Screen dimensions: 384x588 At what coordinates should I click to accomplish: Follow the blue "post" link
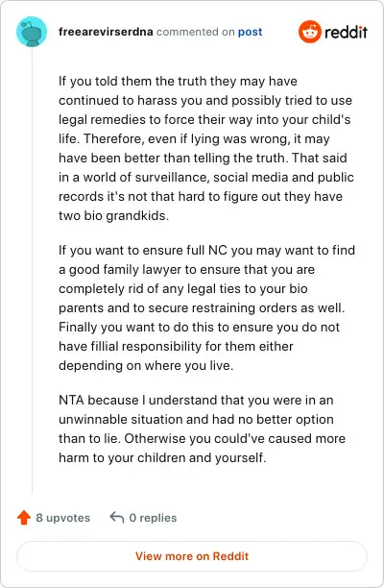coord(250,33)
